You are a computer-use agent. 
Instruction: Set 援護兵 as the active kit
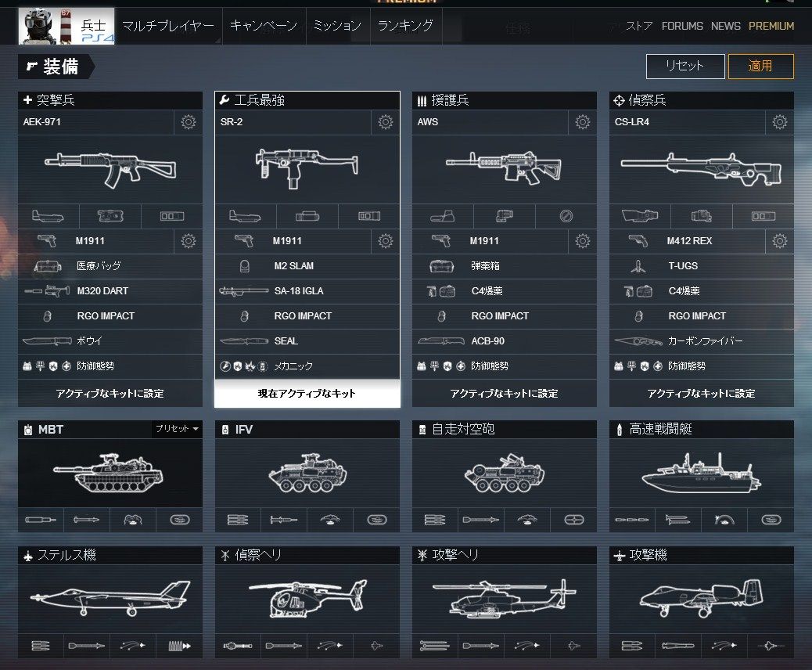[x=505, y=393]
